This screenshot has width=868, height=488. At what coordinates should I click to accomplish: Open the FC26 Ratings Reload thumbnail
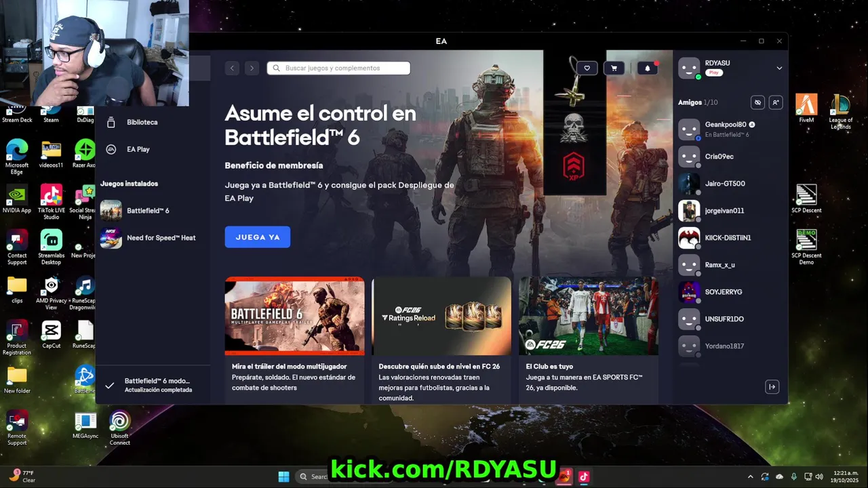[x=441, y=316]
